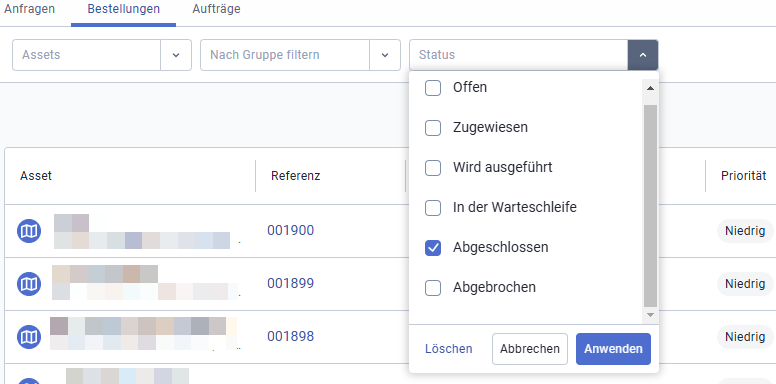
Task: Expand the Assets dropdown arrow
Action: click(176, 55)
